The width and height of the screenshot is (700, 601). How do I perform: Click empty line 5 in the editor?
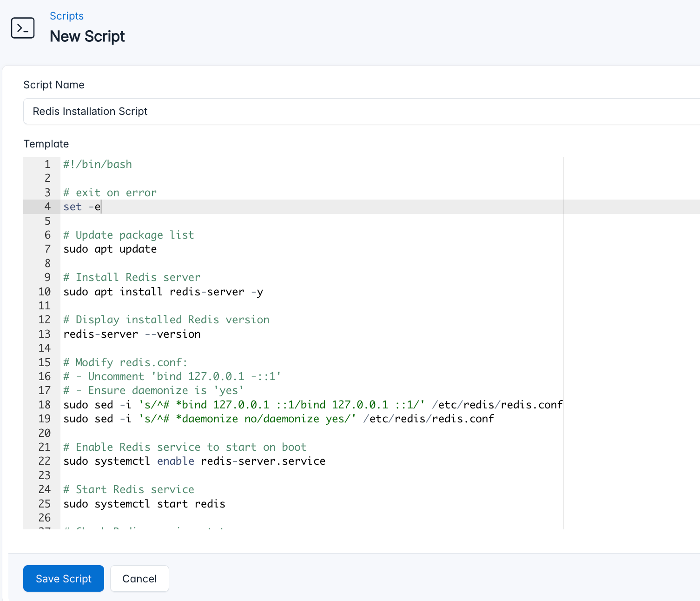139,221
